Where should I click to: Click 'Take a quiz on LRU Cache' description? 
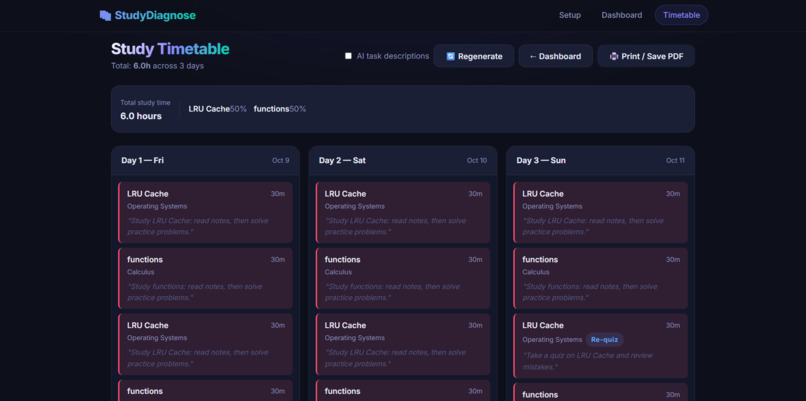[588, 361]
